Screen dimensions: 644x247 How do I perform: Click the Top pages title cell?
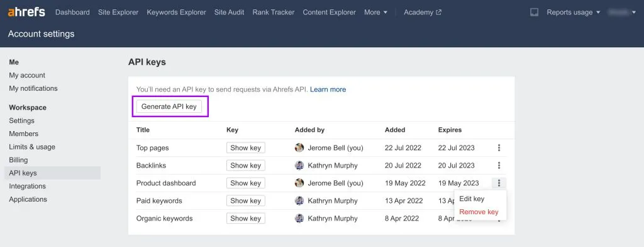[x=152, y=148]
